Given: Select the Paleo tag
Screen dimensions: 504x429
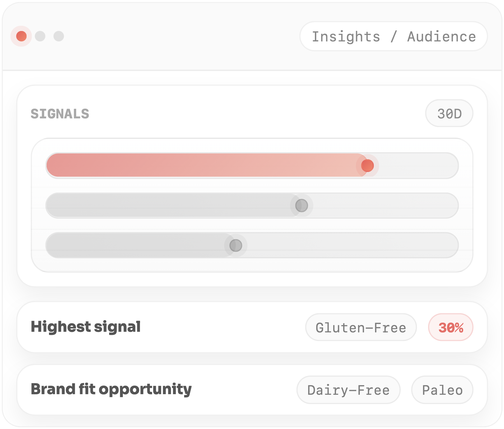Looking at the screenshot, I should (x=442, y=390).
